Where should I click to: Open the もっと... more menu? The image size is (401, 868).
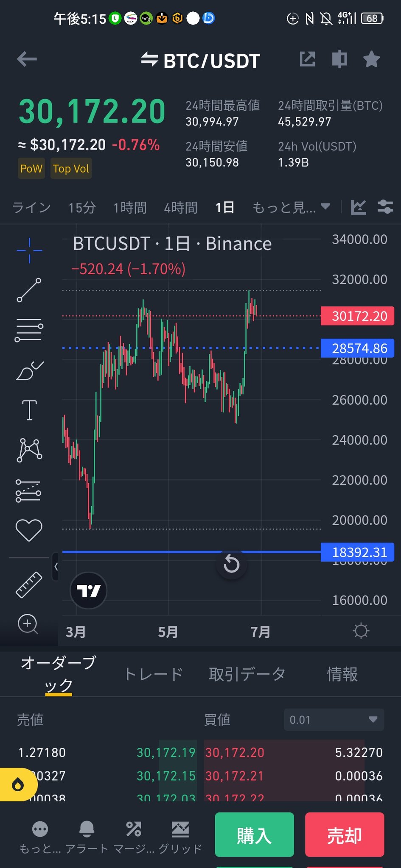(40, 837)
